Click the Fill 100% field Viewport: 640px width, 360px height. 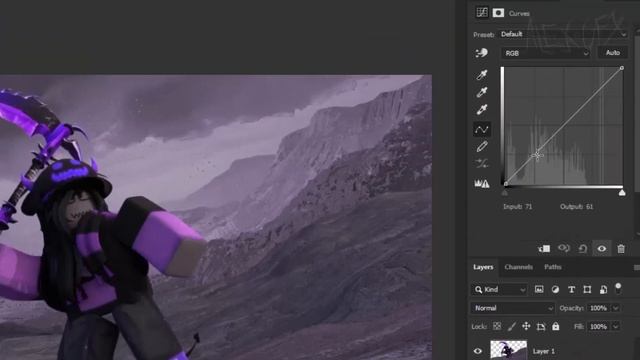[x=599, y=327]
